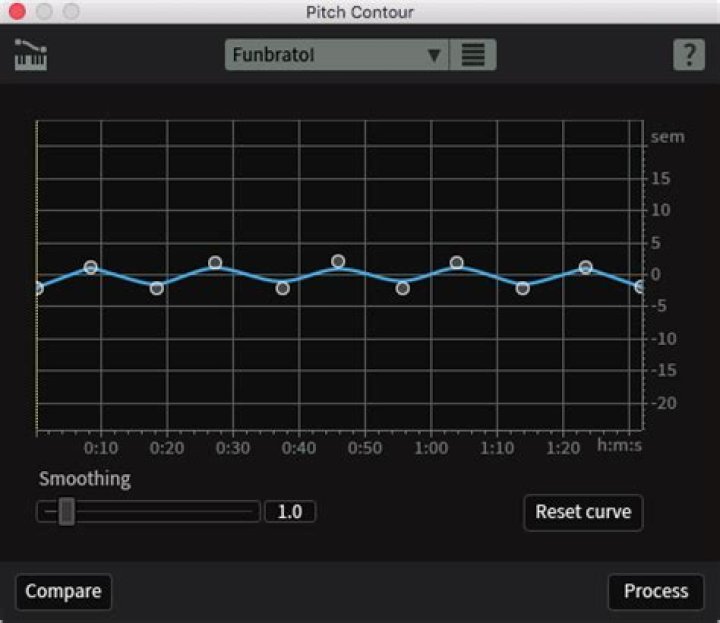Select the curve trough point just before 0:40
Viewport: 720px width, 623px height.
pos(282,288)
